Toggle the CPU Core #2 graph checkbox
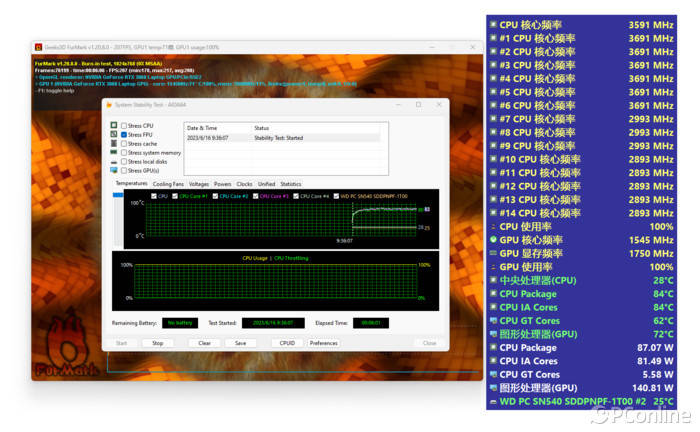 click(215, 196)
